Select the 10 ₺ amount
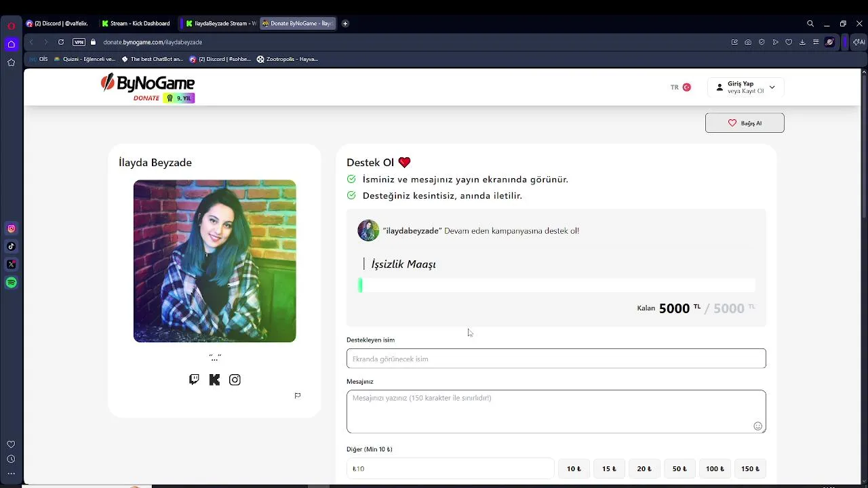 click(574, 468)
